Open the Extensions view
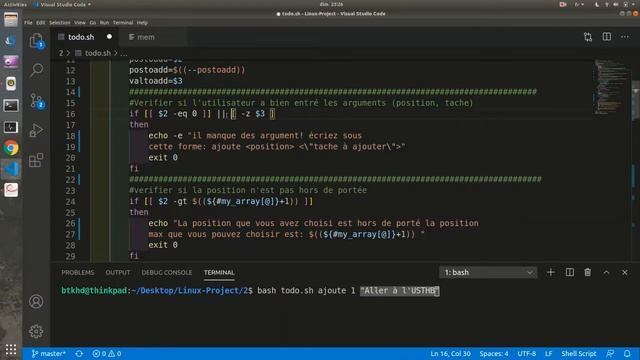The height and width of the screenshot is (360, 640). coord(36,160)
